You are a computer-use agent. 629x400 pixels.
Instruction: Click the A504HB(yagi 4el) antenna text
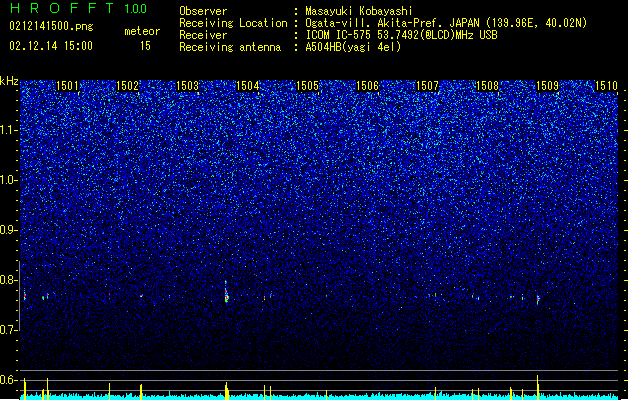coord(353,47)
